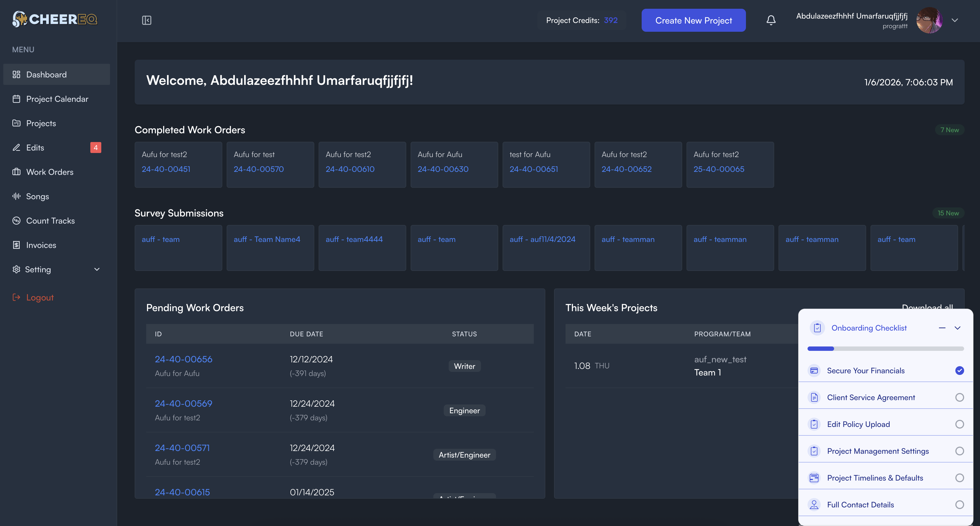This screenshot has width=980, height=526.
Task: Click the sidebar collapse icon
Action: pos(146,20)
